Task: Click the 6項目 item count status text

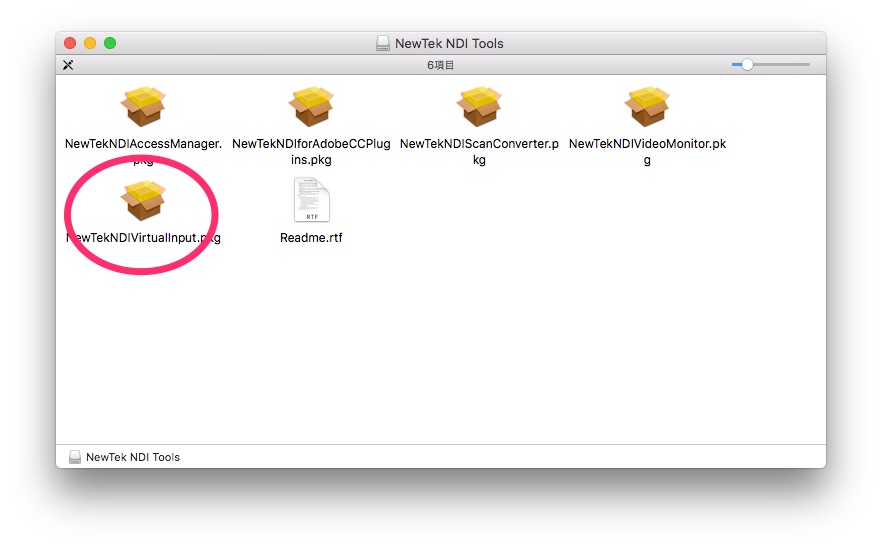Action: point(440,65)
